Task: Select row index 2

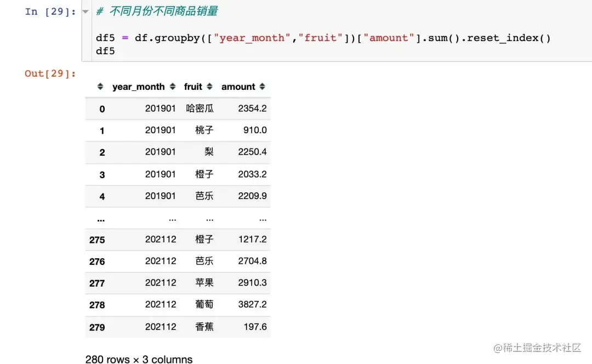Action: point(102,152)
